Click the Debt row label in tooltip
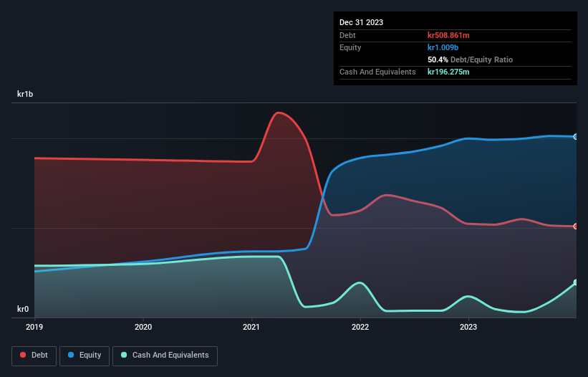 pyautogui.click(x=347, y=35)
